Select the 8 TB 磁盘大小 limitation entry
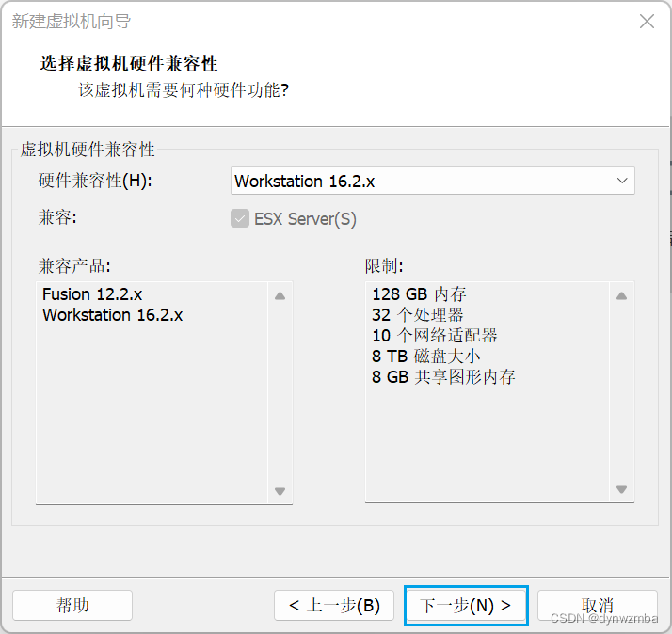Image resolution: width=672 pixels, height=634 pixels. (x=425, y=356)
